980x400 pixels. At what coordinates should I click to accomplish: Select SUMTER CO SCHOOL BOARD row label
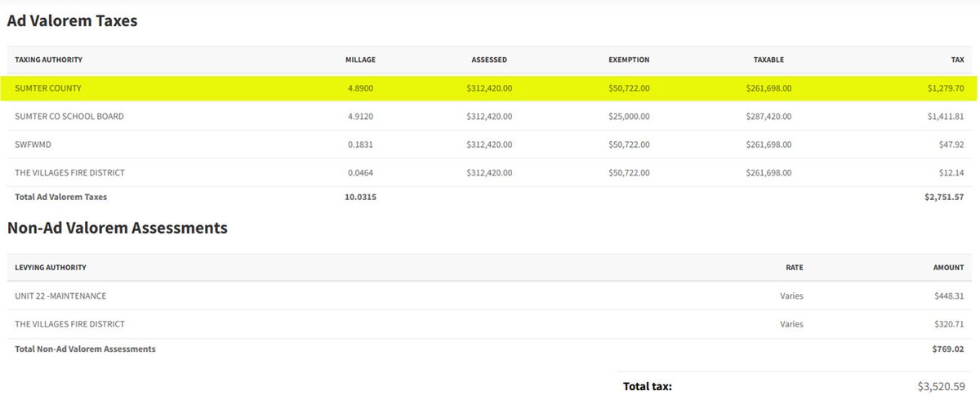pos(69,117)
